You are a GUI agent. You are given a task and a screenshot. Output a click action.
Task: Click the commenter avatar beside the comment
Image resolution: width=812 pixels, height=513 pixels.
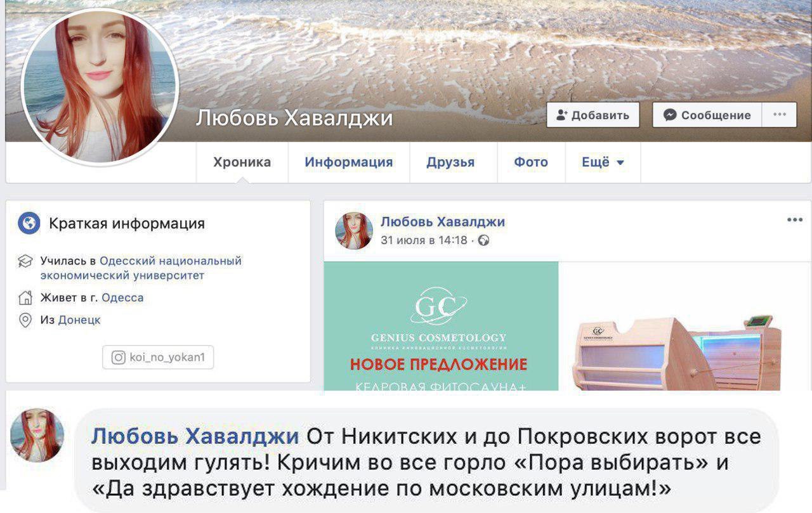37,435
